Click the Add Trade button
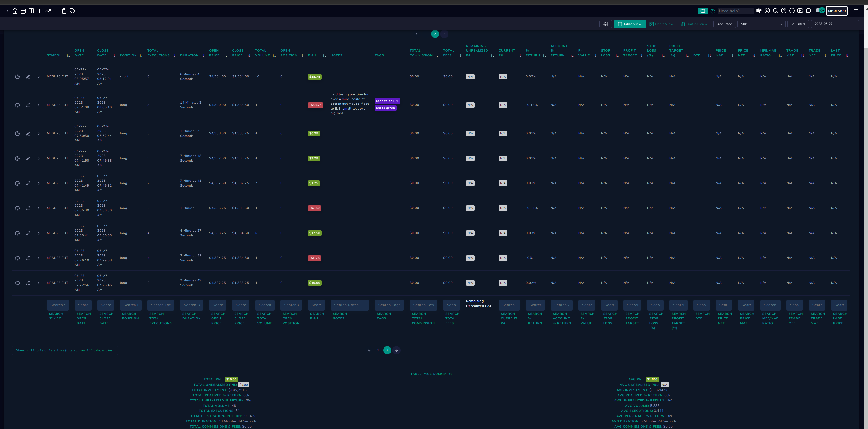Viewport: 868px width, 429px height. [725, 24]
